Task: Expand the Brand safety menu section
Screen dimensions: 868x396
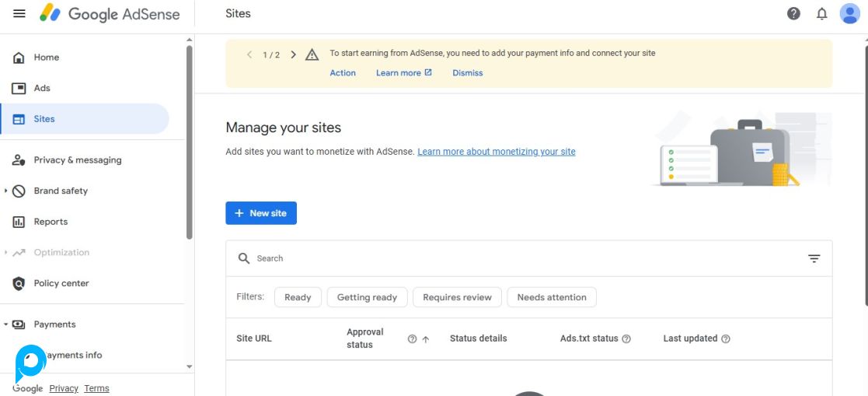Action: pyautogui.click(x=6, y=191)
